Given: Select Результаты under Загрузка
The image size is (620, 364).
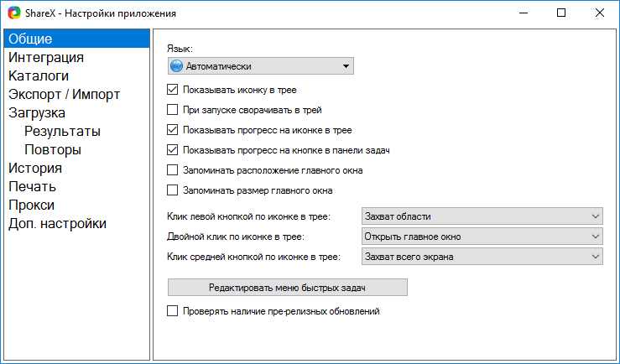Looking at the screenshot, I should click(x=62, y=131).
